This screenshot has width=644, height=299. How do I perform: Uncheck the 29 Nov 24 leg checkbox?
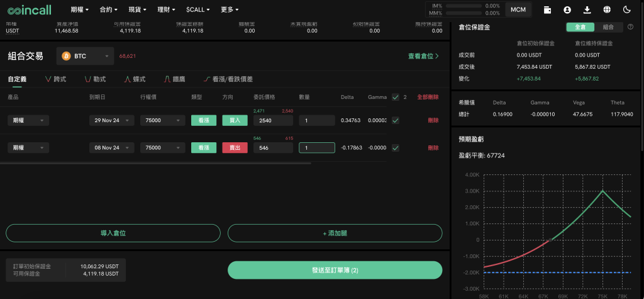pos(395,120)
